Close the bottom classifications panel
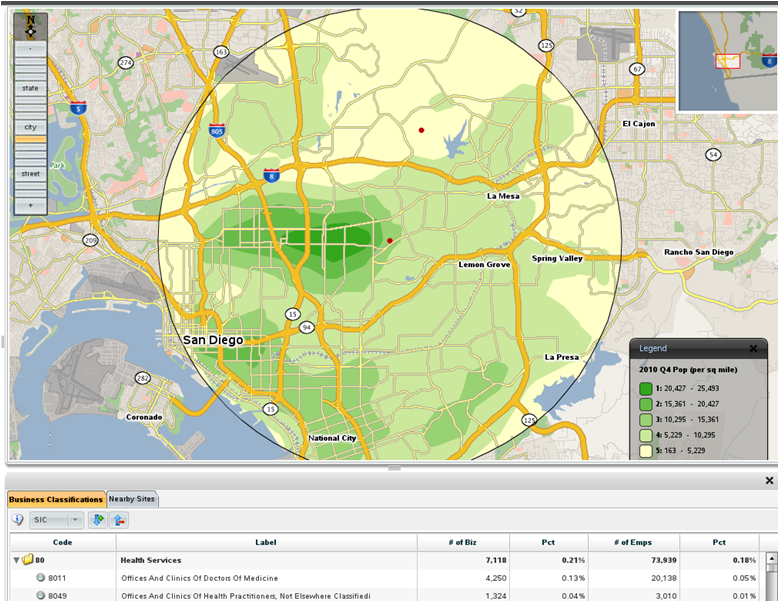This screenshot has width=779, height=602. 770,480
